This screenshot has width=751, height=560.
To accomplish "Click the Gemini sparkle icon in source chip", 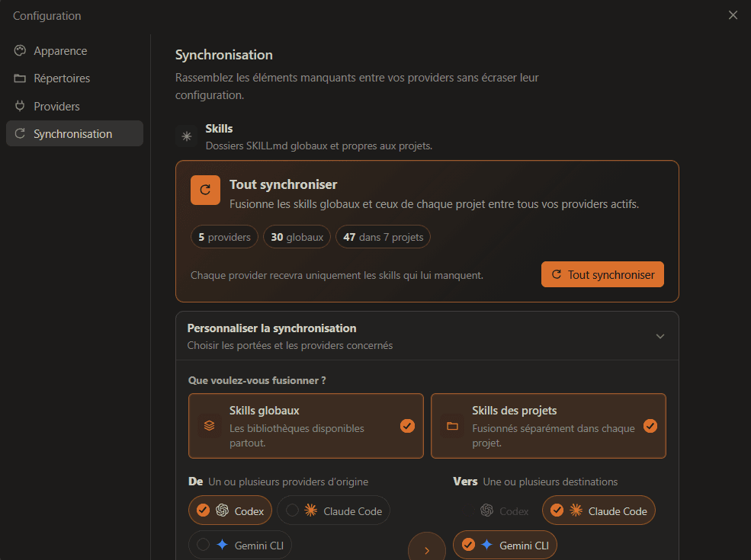I will 222,545.
